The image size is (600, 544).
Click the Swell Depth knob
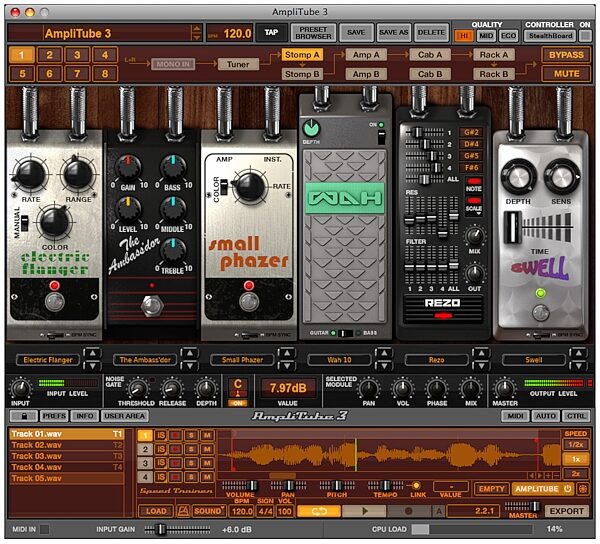(518, 176)
